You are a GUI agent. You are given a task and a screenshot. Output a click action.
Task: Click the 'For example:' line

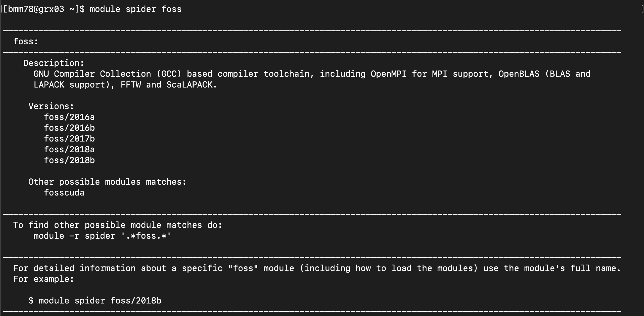[x=43, y=279]
